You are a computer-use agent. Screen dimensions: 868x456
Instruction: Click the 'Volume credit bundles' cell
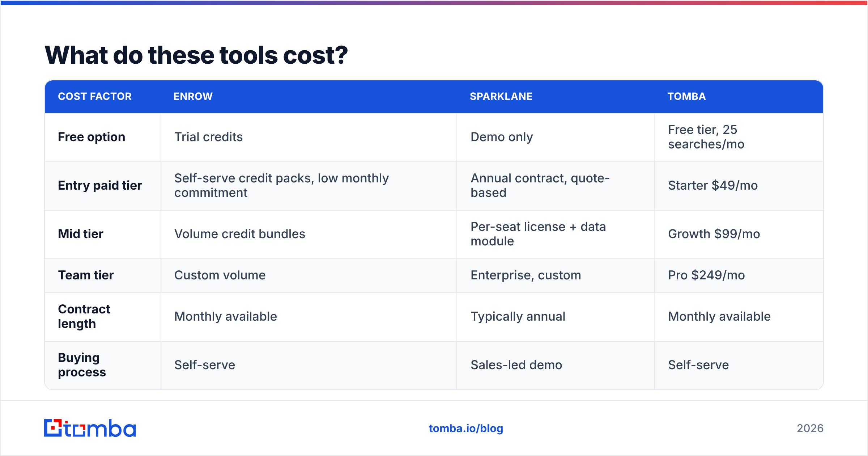(x=239, y=234)
